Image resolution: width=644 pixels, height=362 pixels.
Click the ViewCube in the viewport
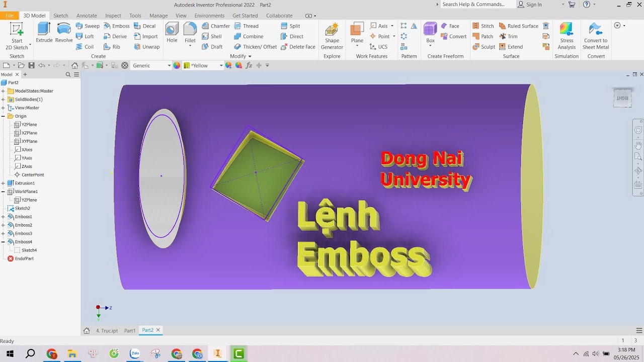tap(622, 98)
